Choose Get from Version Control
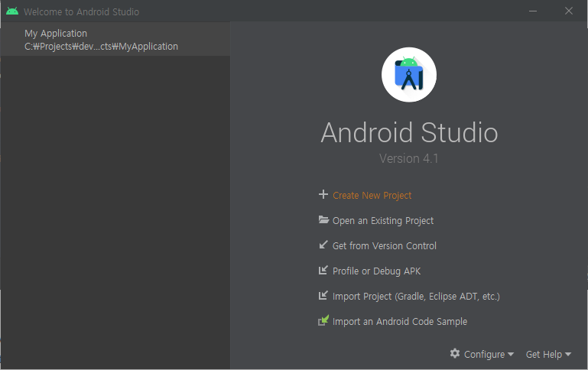Viewport: 588px width, 370px height. pyautogui.click(x=385, y=246)
